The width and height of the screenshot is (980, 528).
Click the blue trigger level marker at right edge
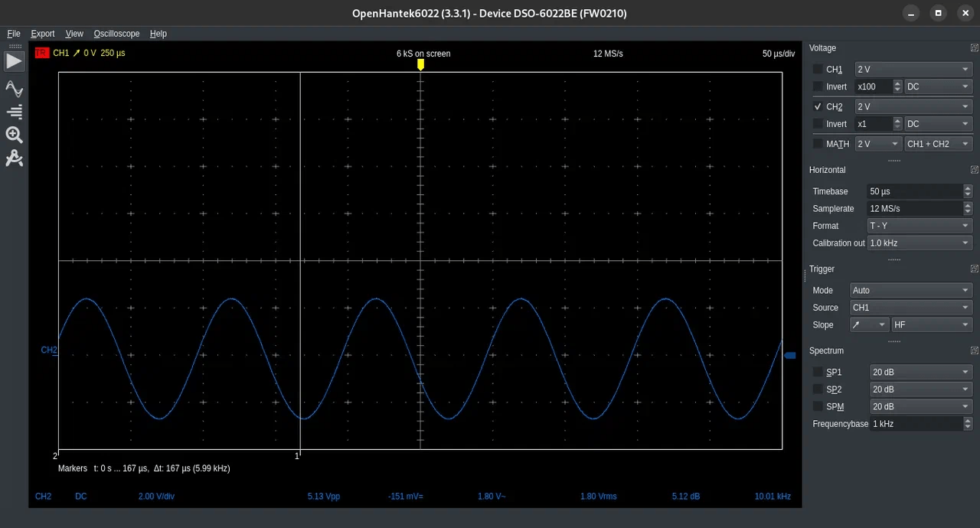tap(790, 354)
